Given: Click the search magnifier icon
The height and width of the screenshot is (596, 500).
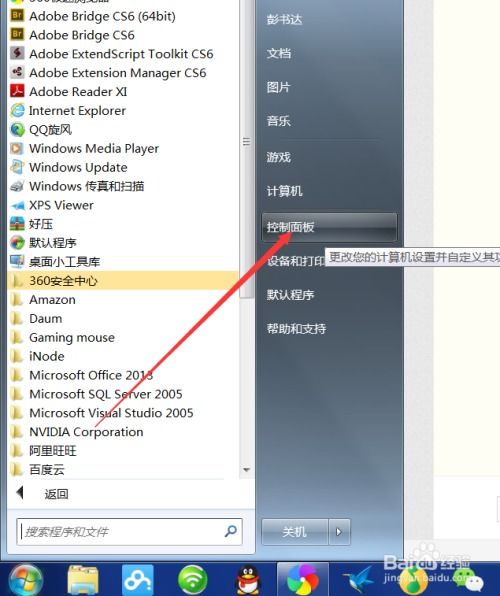Looking at the screenshot, I should tap(230, 531).
